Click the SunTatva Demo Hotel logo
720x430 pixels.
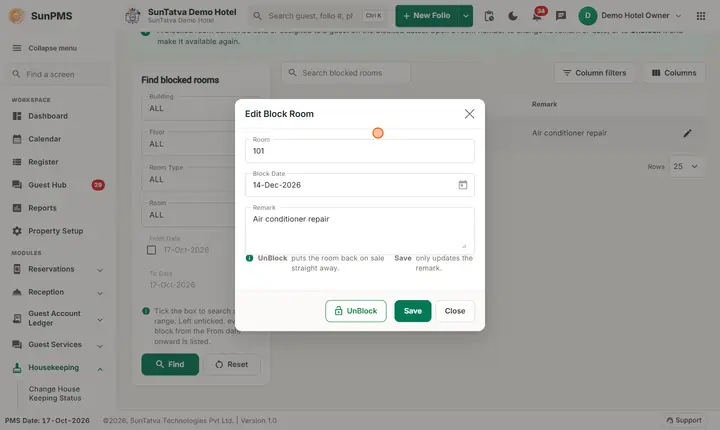(133, 16)
